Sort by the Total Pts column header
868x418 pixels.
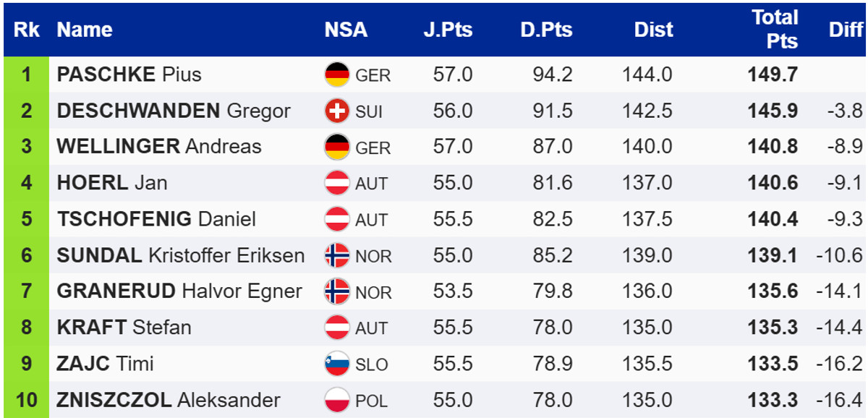point(775,30)
